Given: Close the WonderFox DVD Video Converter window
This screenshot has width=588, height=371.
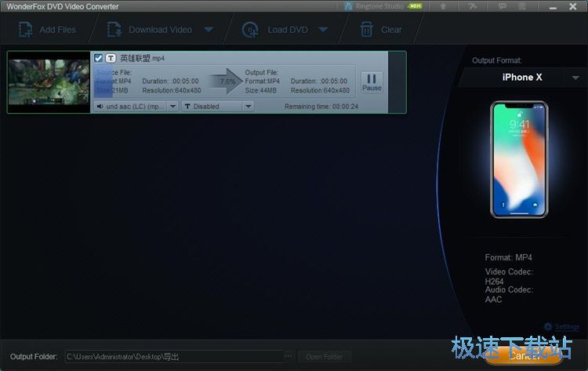Looking at the screenshot, I should point(572,6).
